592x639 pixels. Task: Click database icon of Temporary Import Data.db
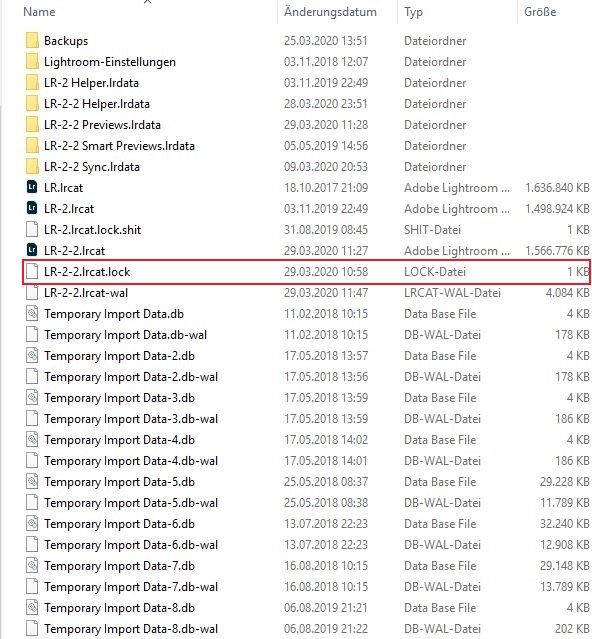click(32, 314)
